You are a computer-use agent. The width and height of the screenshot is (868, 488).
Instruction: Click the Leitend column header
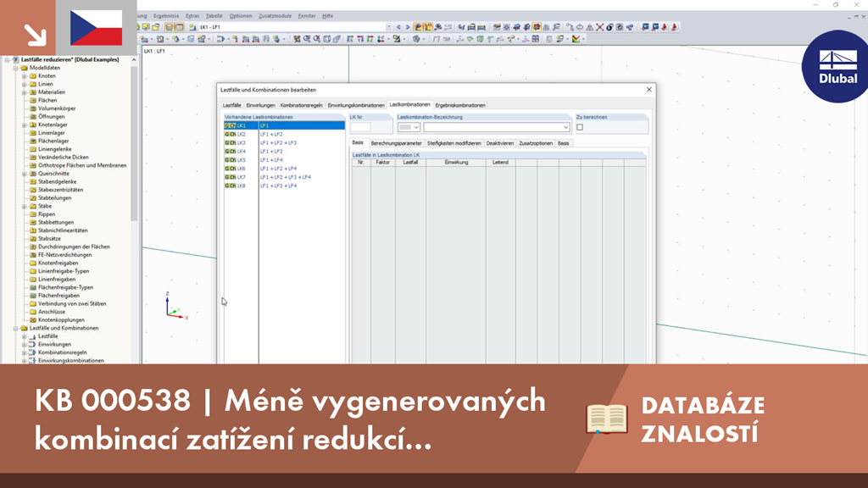(x=500, y=163)
